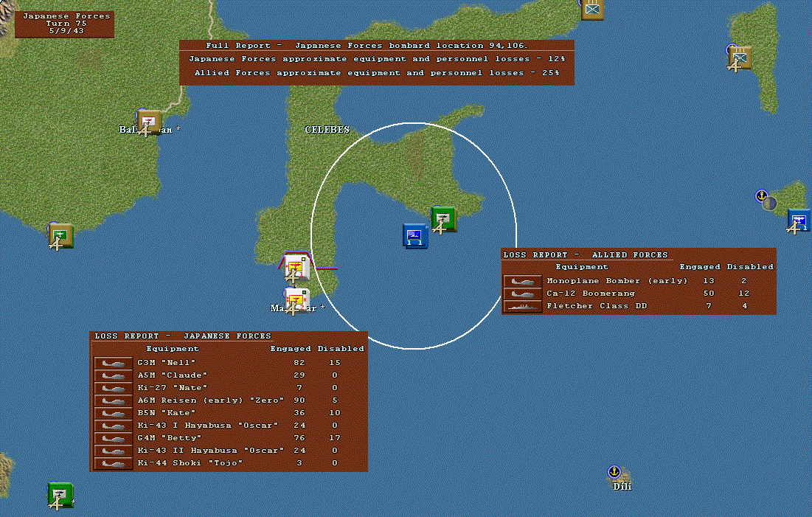Viewport: 812px width, 517px height.
Task: Click the Ki-44 Shoki "Tojo" aircraft icon
Action: [x=114, y=463]
